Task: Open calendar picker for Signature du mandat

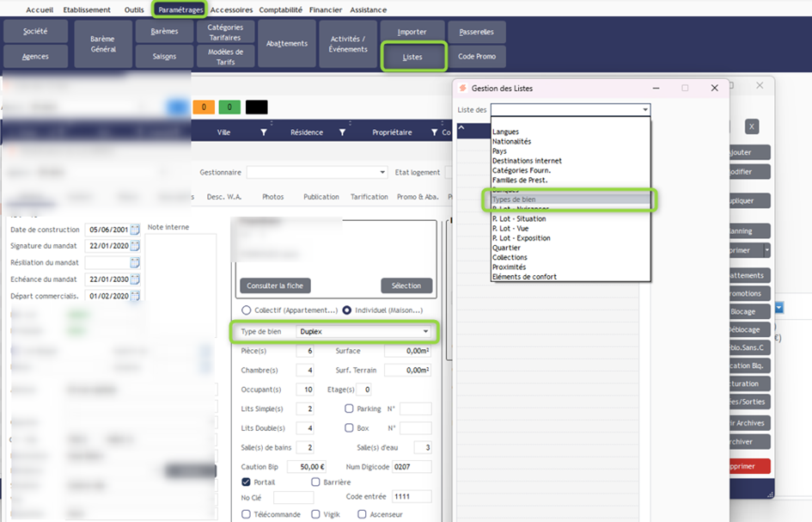Action: point(135,247)
